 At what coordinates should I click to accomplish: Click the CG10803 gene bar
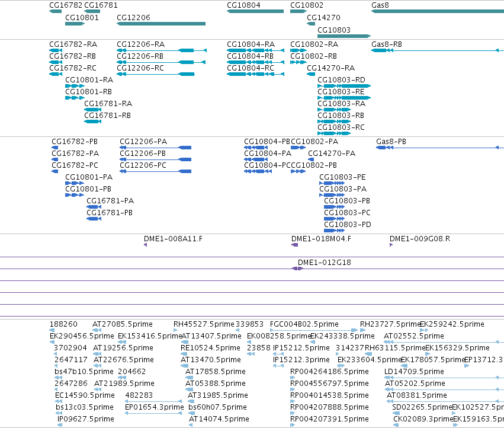click(344, 36)
